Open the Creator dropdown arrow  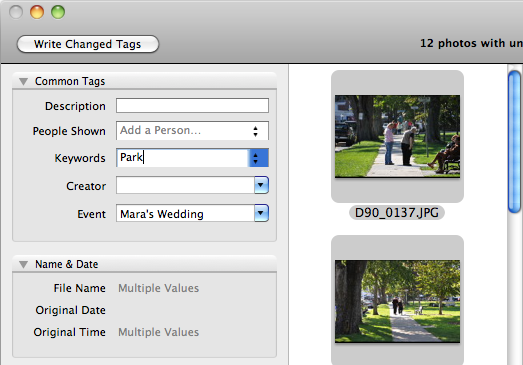[x=261, y=185]
